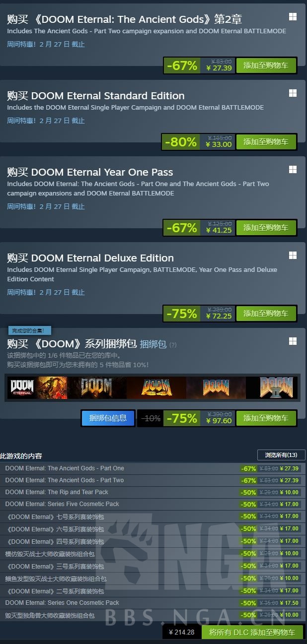Open DOOM 64 thumbnail in bundle
Screen dimensions: 307x644
(156, 387)
